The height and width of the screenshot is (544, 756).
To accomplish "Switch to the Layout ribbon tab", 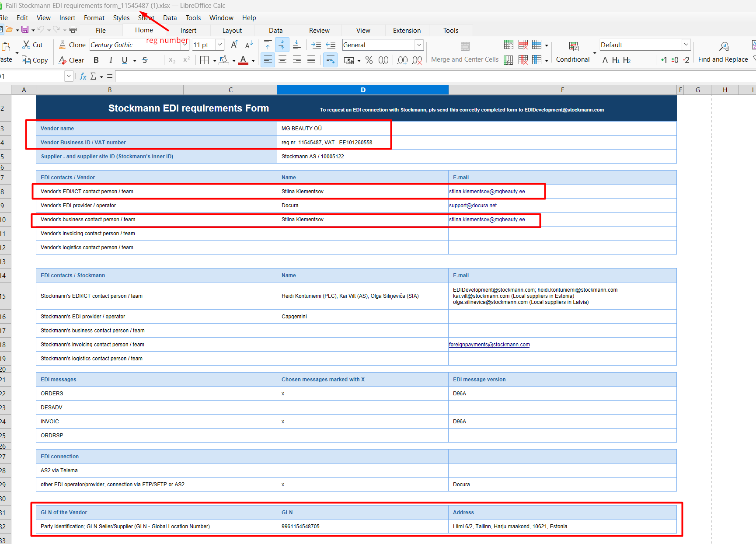I will point(232,30).
